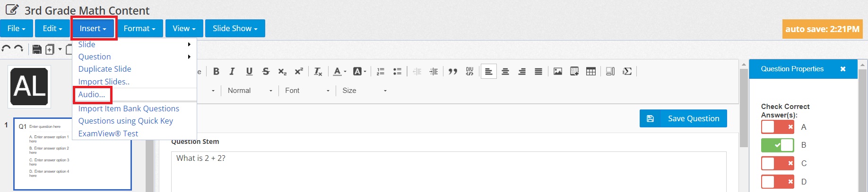
Task: Open the Format menu
Action: (139, 28)
